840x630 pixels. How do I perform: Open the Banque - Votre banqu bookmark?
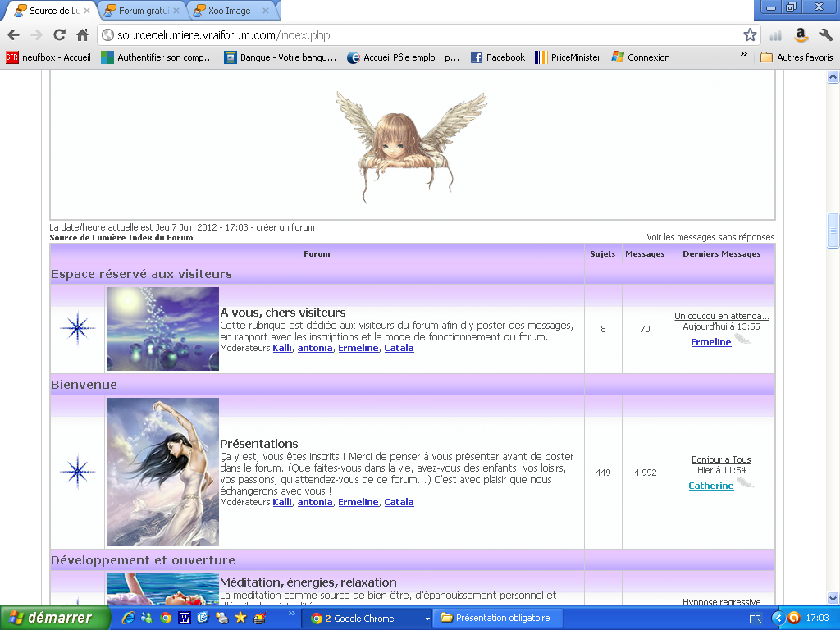point(281,57)
